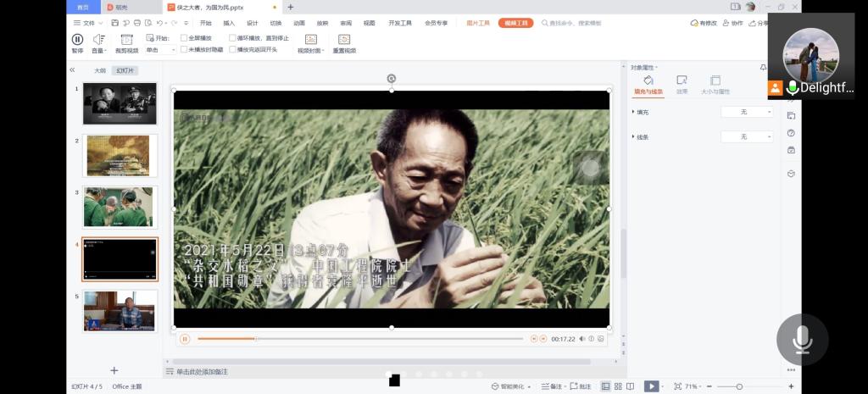Expand the line (线条) section triangle
Image resolution: width=868 pixels, height=394 pixels.
coord(633,136)
